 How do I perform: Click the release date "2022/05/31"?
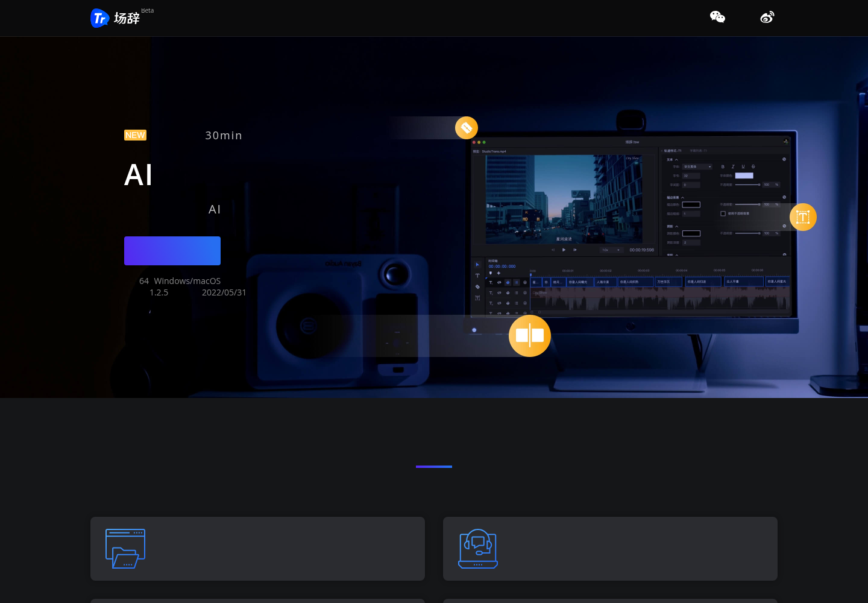(x=224, y=292)
